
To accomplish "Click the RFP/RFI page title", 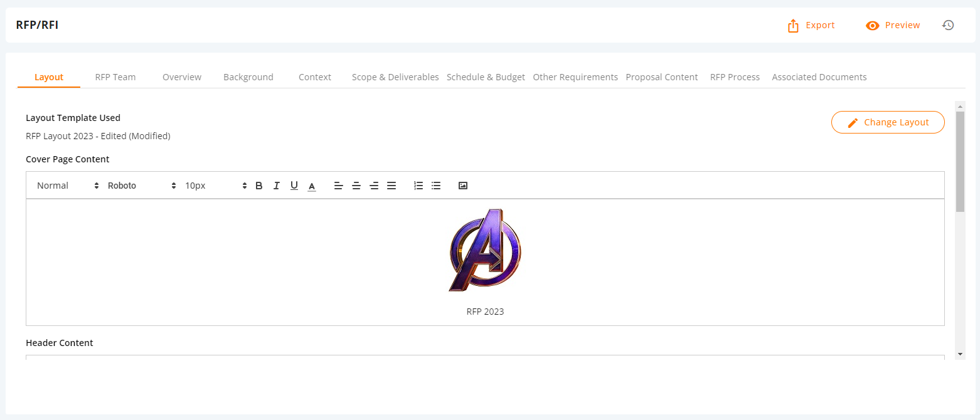I will coord(37,25).
